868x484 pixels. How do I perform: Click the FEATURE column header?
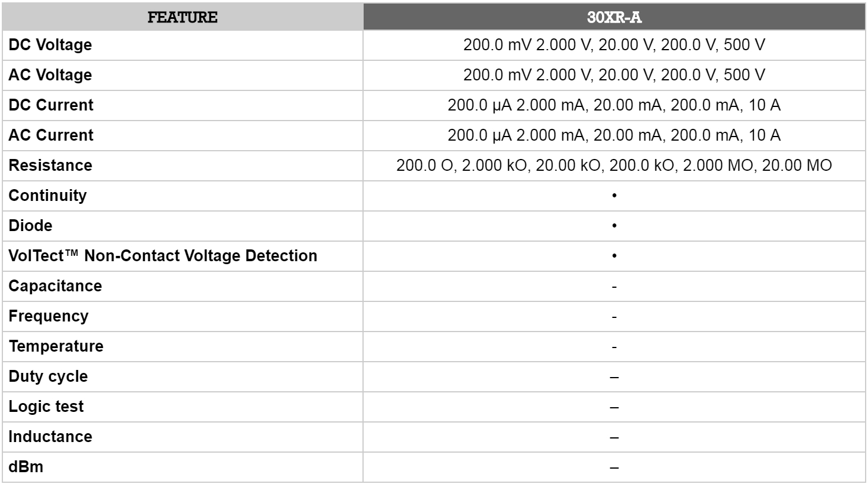click(x=182, y=17)
